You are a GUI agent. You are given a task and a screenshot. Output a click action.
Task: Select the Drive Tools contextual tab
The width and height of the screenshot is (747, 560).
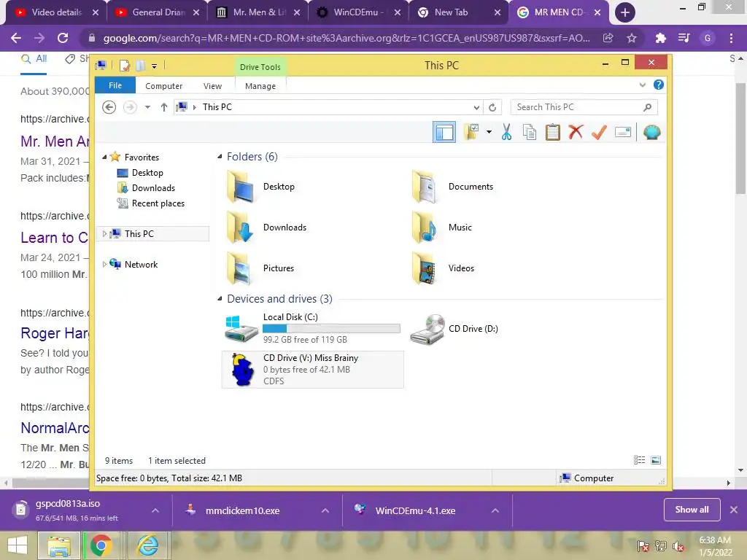coord(260,67)
